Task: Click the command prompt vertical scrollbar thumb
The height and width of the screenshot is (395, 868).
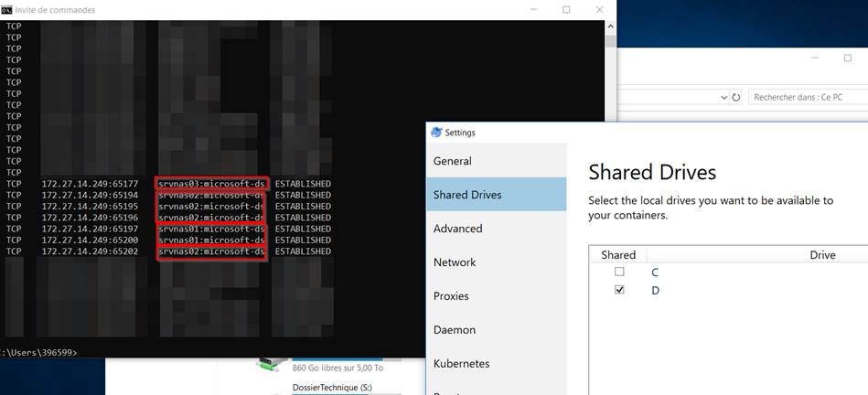Action: click(611, 41)
